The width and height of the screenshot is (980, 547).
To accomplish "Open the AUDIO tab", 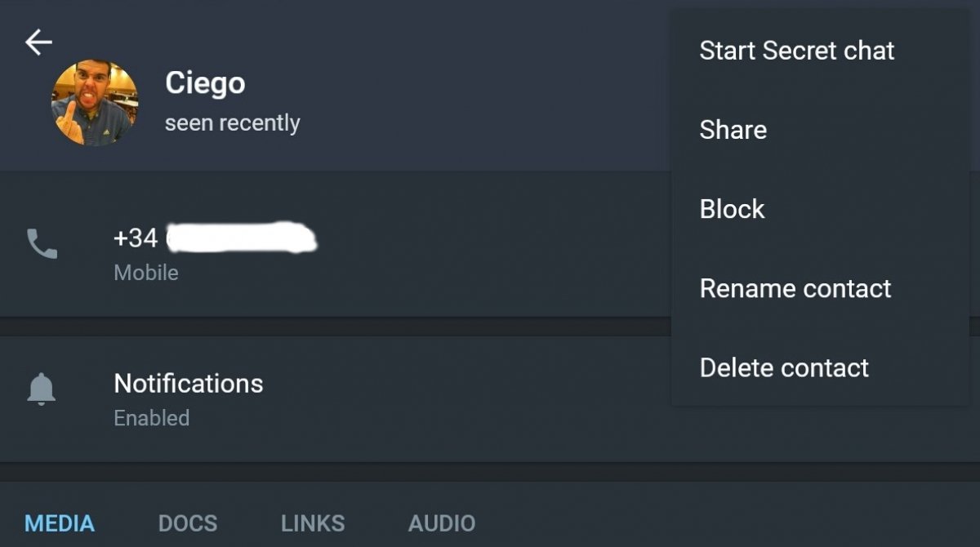I will (442, 523).
